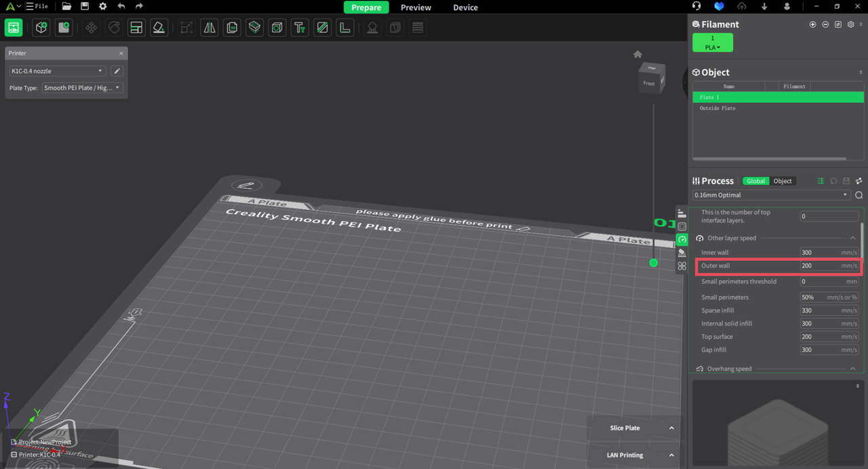The width and height of the screenshot is (868, 469).
Task: Collapse the Object panel
Action: (861, 73)
